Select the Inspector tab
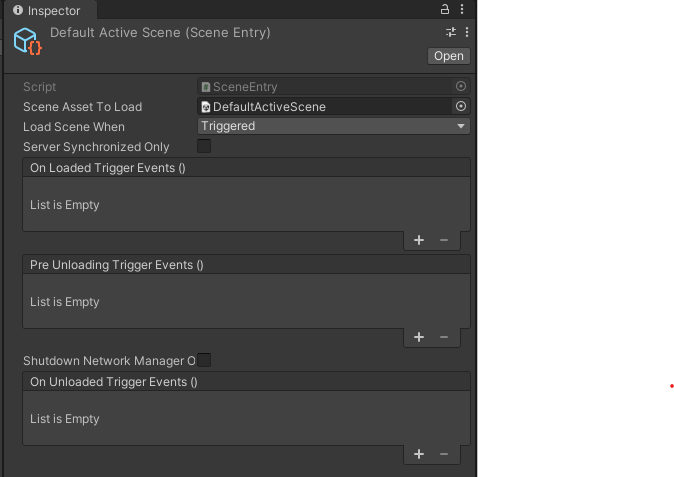Screen dimensions: 674x477 47,10
